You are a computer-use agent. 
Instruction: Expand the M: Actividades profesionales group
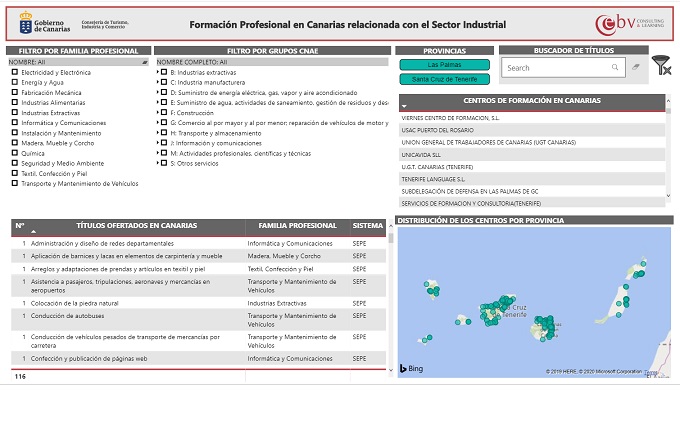pos(158,153)
